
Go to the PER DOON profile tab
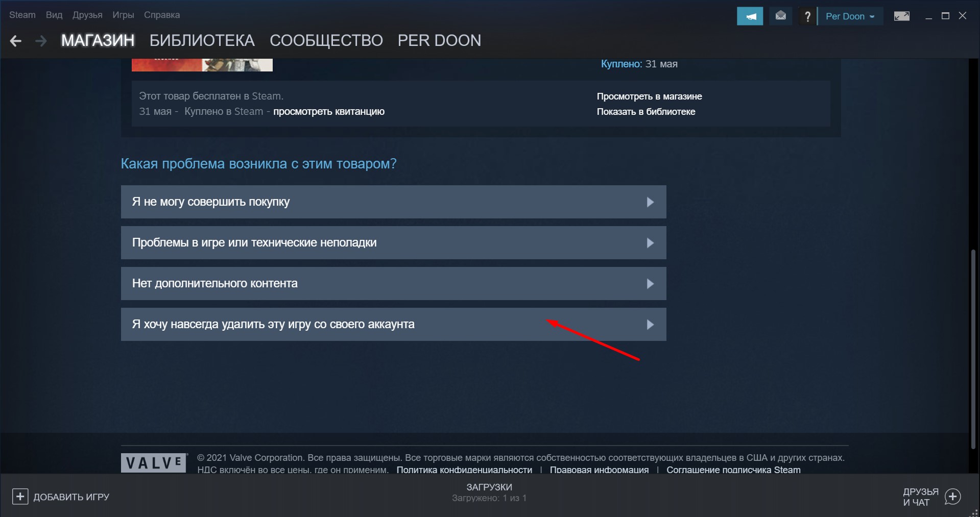(439, 40)
